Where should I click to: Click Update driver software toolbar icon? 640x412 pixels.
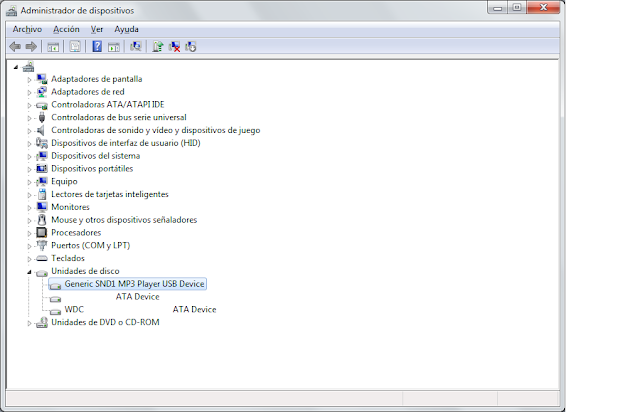(158, 47)
